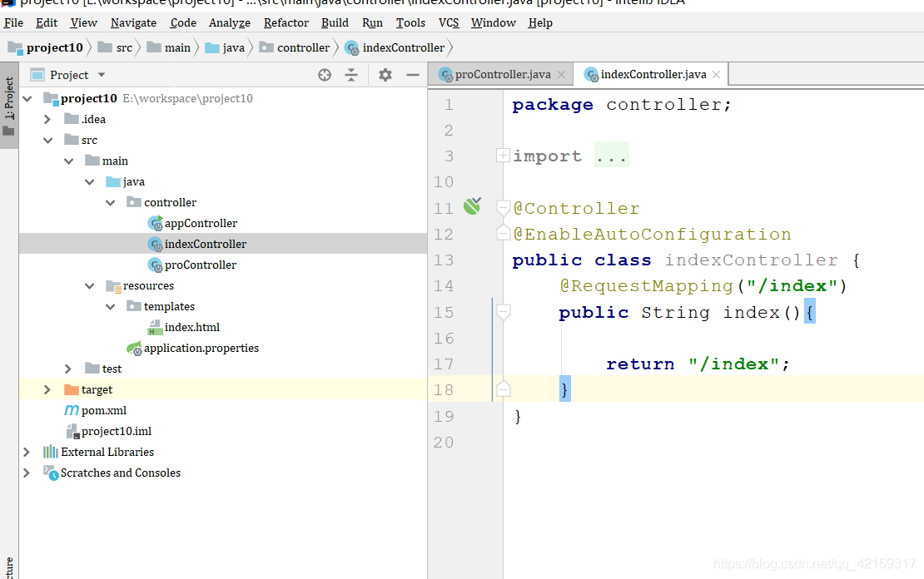
Task: Toggle fold on the collapsed import block
Action: pos(503,156)
